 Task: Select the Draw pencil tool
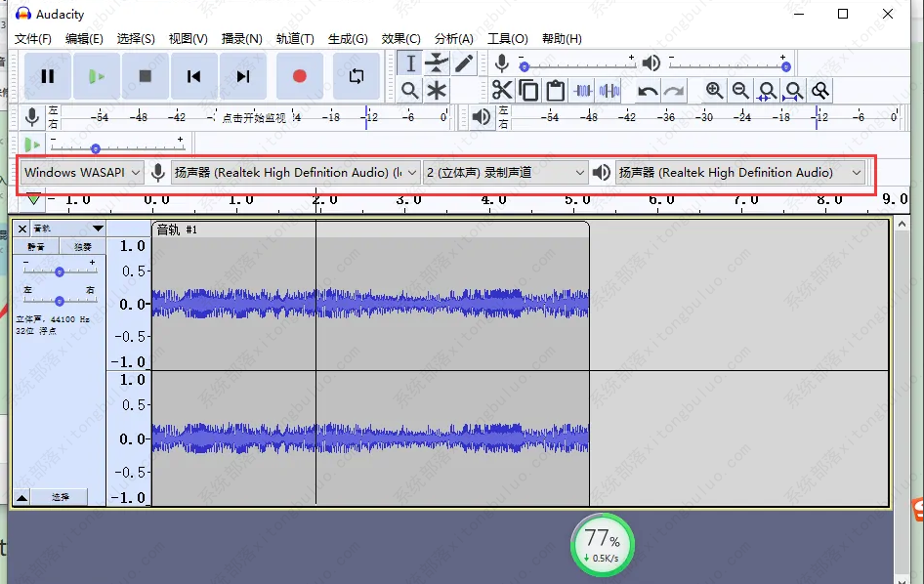[x=464, y=63]
